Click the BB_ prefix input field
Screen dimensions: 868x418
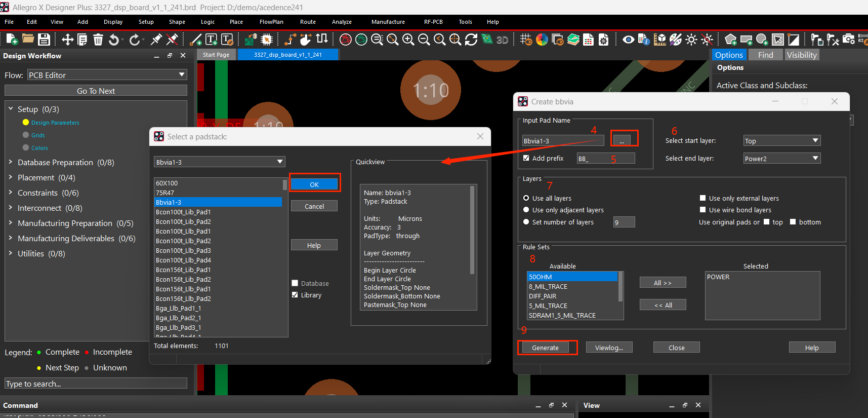pyautogui.click(x=606, y=159)
